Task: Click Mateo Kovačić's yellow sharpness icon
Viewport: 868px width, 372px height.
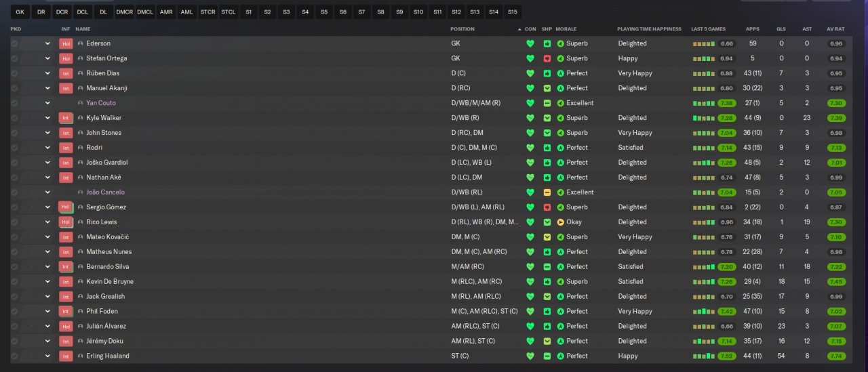Action: [547, 237]
